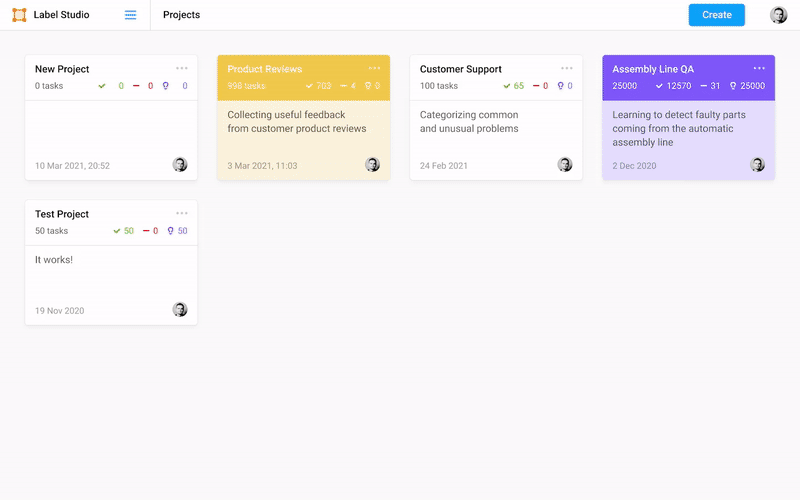Click the '12570' completed count on Assembly Line QA

point(679,86)
